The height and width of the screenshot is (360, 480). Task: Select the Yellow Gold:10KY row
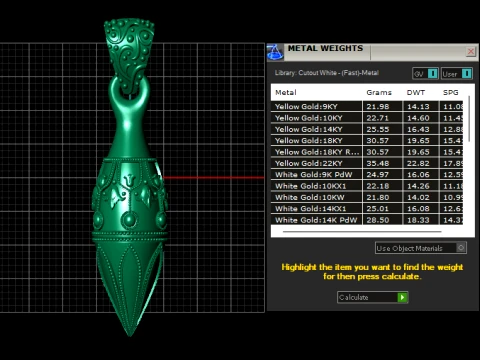(367, 118)
